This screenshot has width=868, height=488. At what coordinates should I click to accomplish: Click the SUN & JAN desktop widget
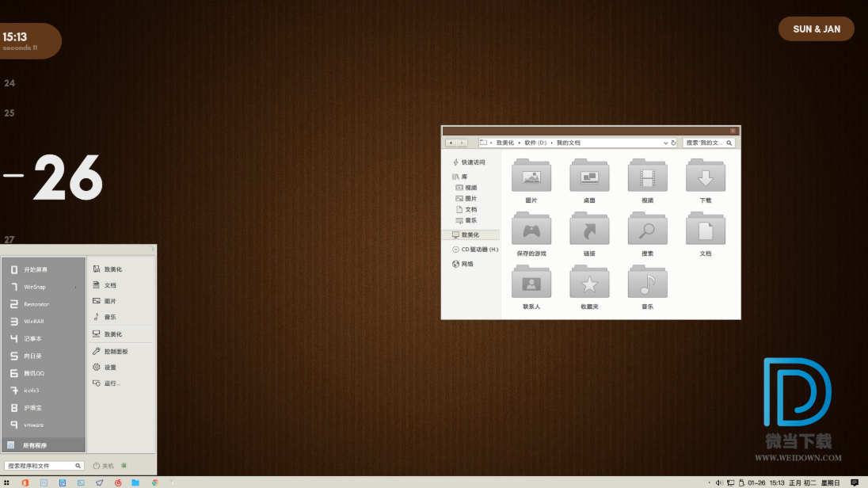coord(817,29)
